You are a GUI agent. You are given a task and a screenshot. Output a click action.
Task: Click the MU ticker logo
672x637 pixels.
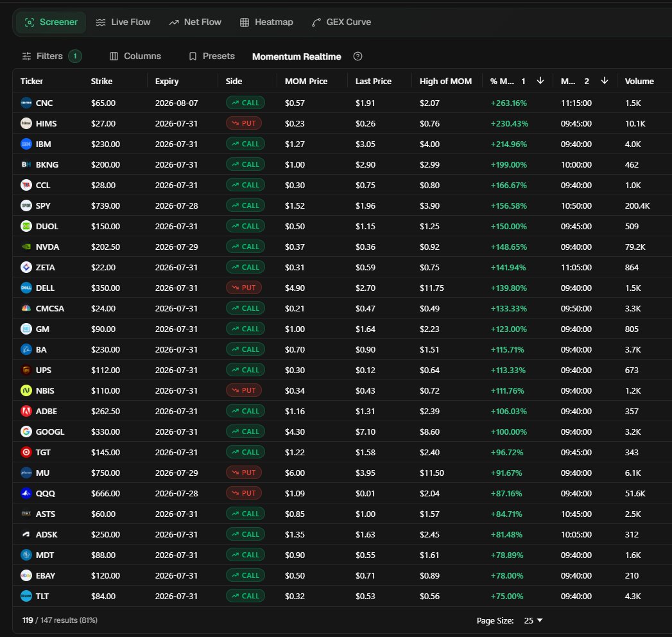click(26, 473)
